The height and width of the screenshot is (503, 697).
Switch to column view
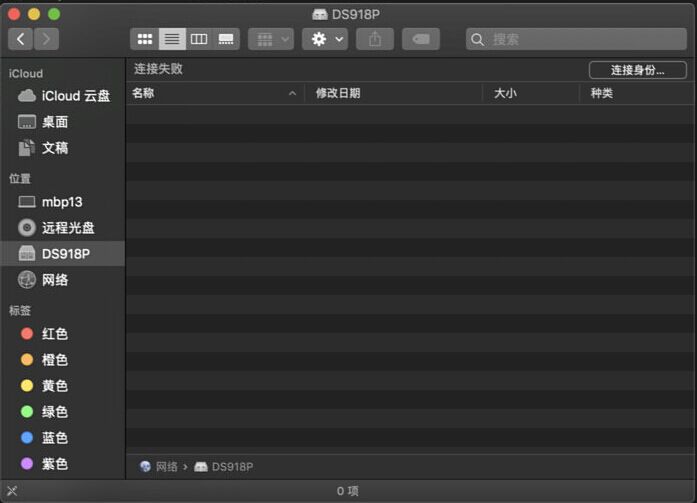(199, 39)
